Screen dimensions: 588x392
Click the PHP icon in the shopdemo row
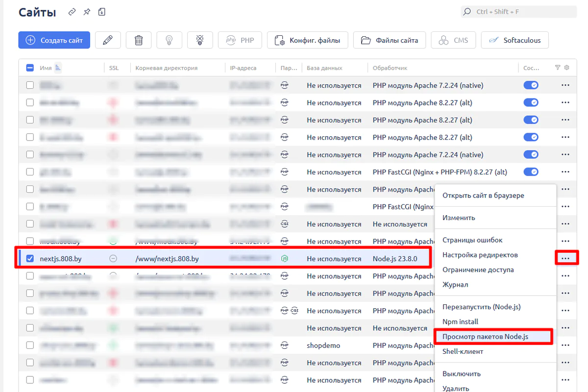(x=284, y=345)
